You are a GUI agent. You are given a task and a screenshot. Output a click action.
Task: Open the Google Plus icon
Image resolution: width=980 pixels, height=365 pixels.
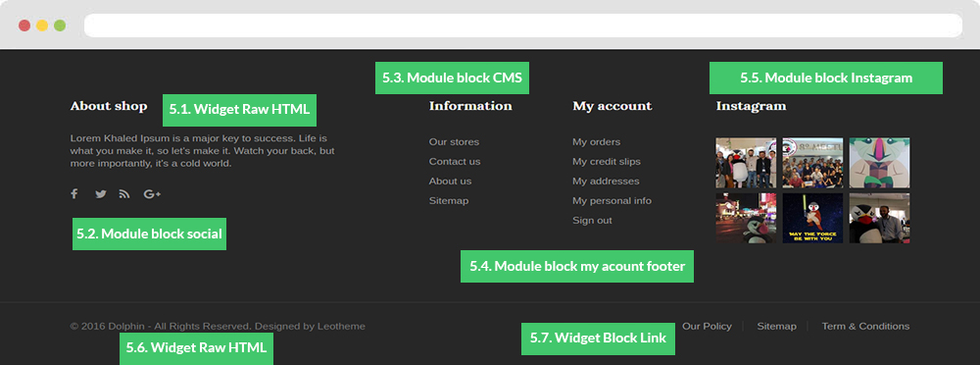[x=153, y=194]
